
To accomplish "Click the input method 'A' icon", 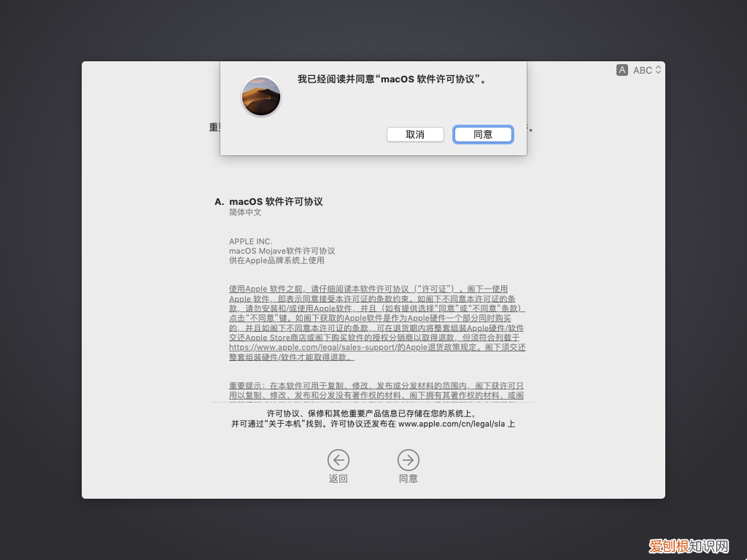I will 622,70.
